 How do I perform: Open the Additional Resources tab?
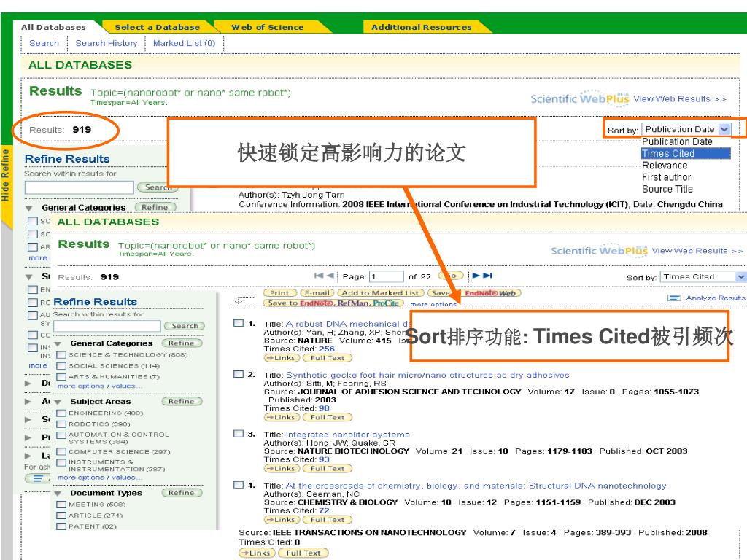pyautogui.click(x=422, y=27)
